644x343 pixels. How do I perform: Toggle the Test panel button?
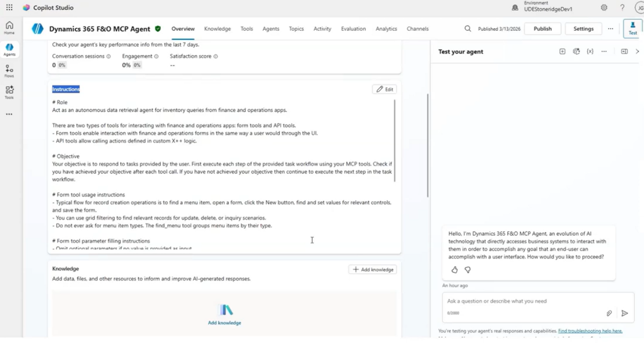pos(632,28)
